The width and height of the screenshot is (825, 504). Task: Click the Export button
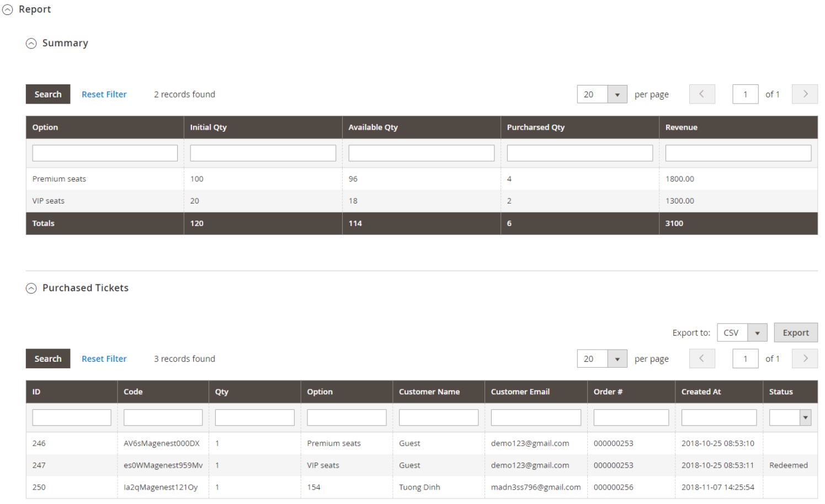point(795,333)
